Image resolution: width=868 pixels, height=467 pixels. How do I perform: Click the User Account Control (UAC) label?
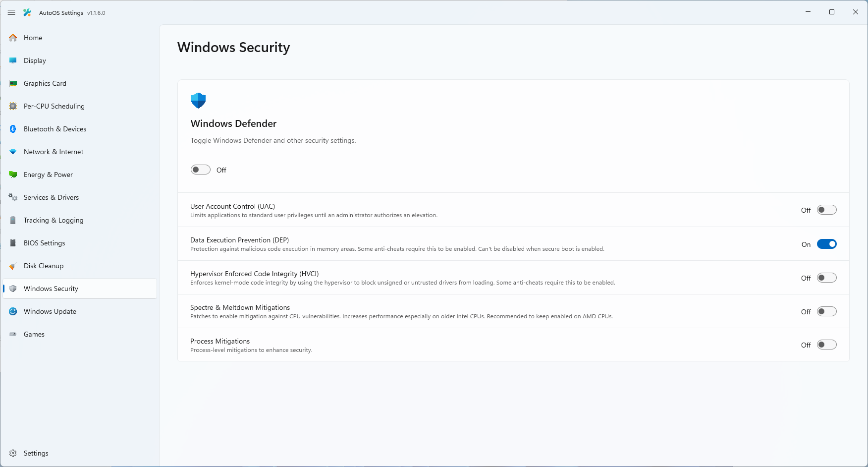coord(232,206)
